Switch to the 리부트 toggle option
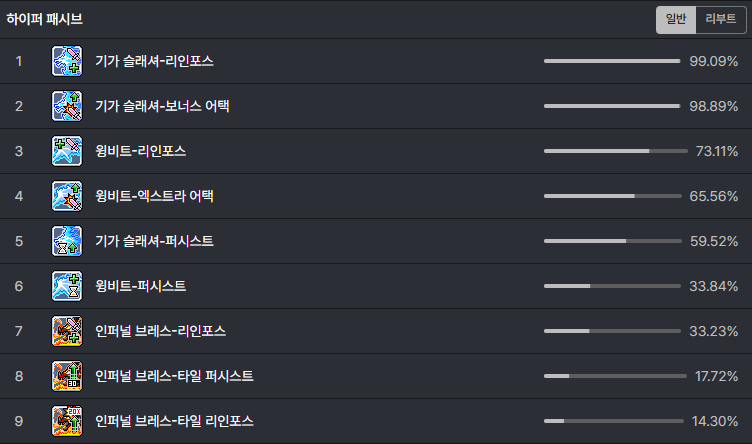This screenshot has height=444, width=752. click(x=720, y=20)
